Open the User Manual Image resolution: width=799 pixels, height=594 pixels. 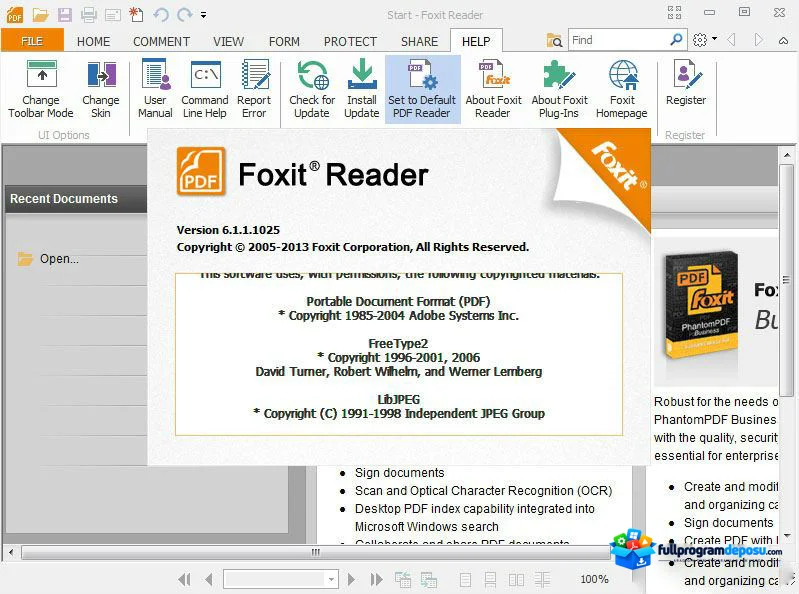point(155,90)
